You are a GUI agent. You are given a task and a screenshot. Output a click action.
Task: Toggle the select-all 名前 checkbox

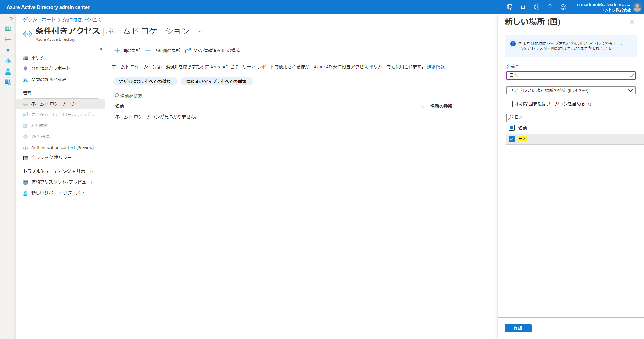[x=511, y=128]
